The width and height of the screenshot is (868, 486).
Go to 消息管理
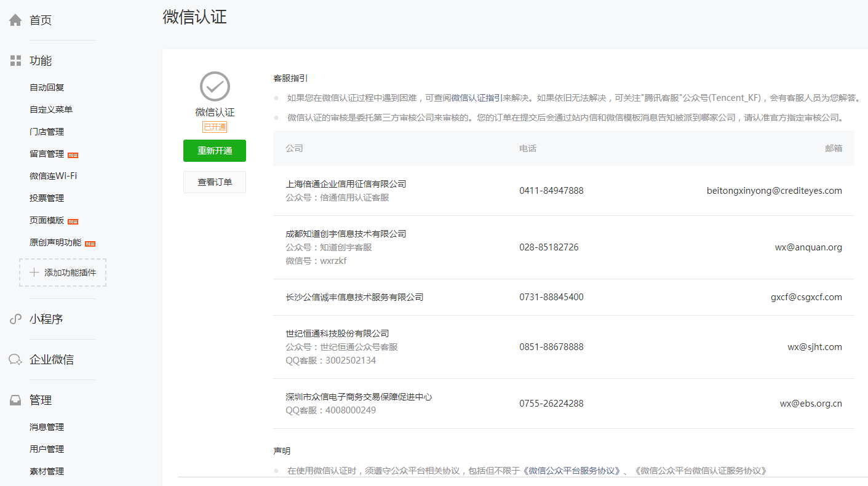pos(47,427)
